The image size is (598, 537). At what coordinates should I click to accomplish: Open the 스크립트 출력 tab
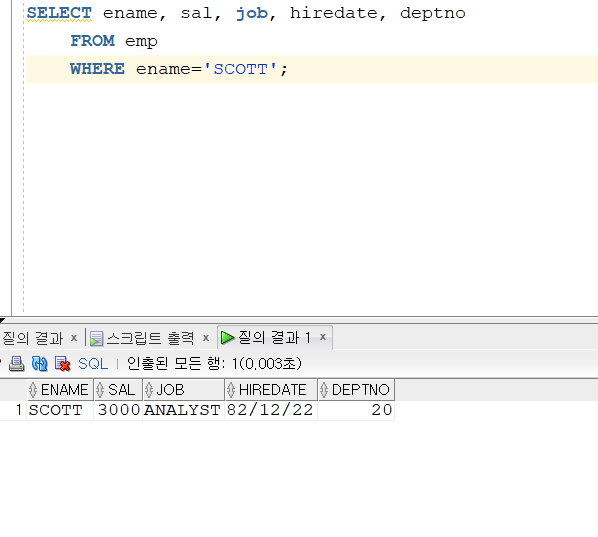[x=150, y=338]
